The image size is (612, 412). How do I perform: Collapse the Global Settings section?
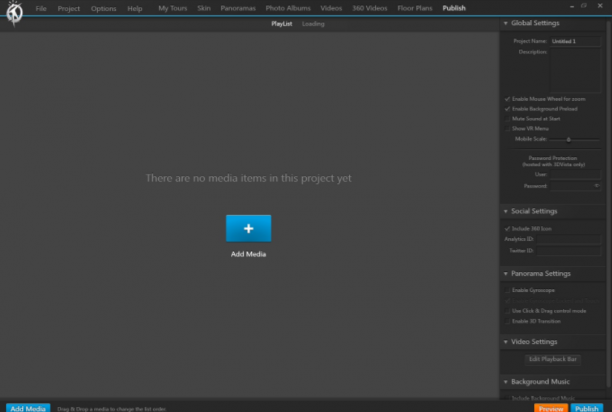click(x=505, y=23)
